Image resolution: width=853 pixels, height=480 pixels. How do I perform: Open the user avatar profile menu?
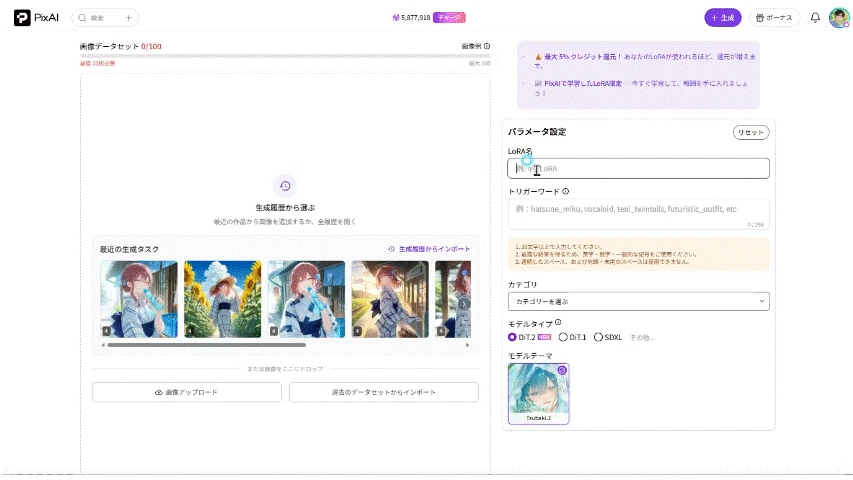[x=839, y=17]
